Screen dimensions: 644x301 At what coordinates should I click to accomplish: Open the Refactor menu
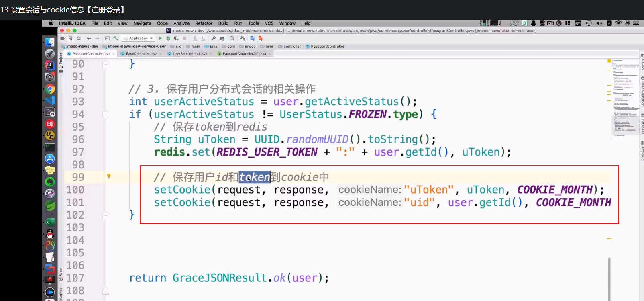tap(204, 23)
